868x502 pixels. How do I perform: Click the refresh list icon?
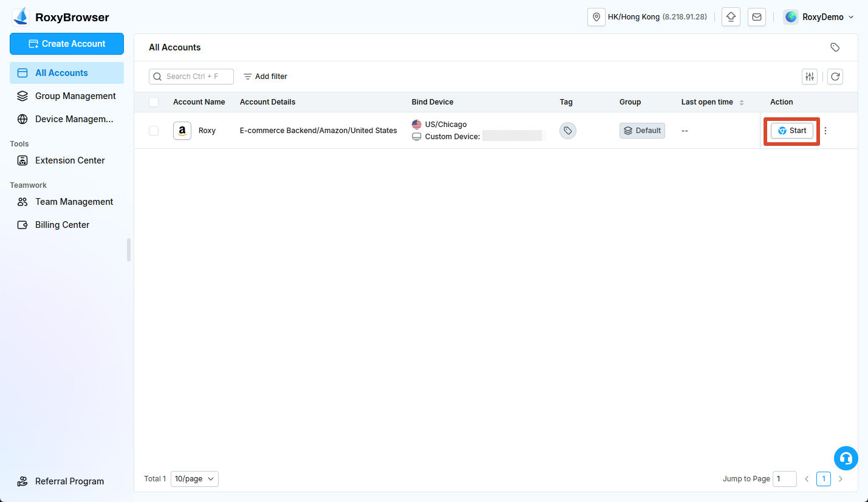coord(835,77)
